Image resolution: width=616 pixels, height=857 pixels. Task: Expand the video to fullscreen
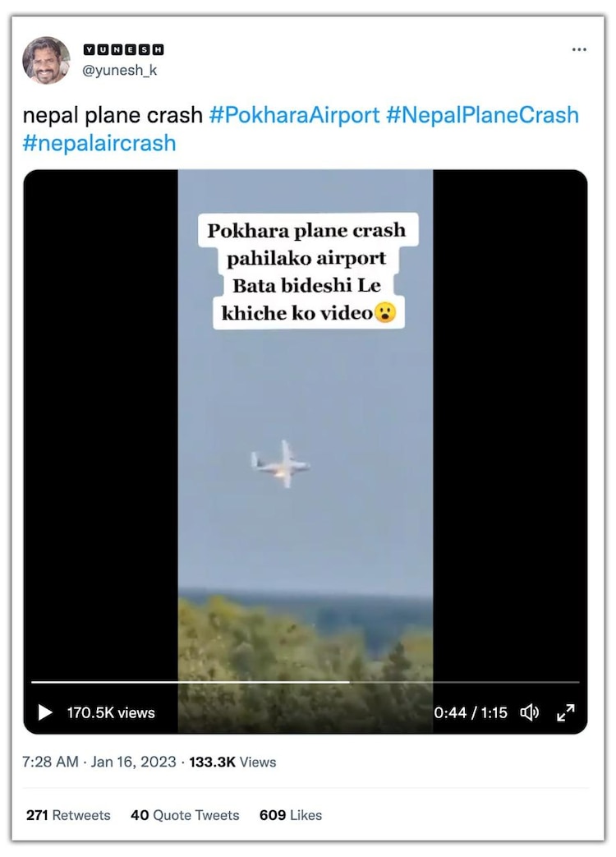pyautogui.click(x=566, y=712)
